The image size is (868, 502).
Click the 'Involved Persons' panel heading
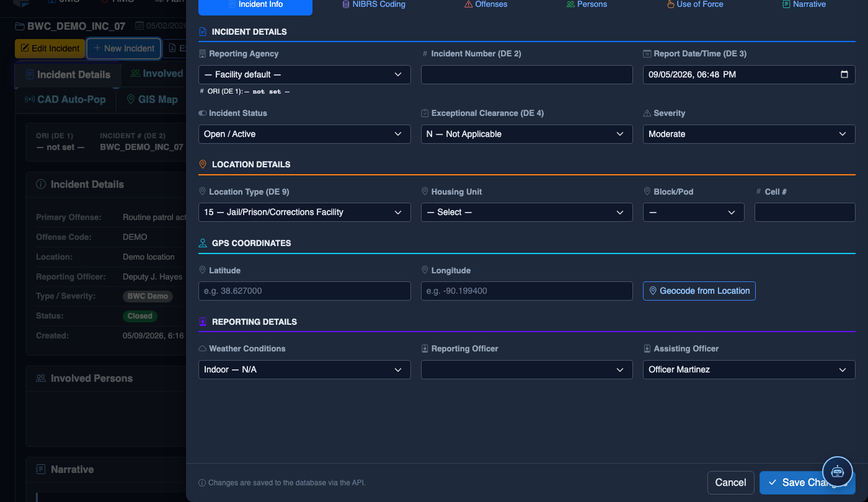(91, 379)
